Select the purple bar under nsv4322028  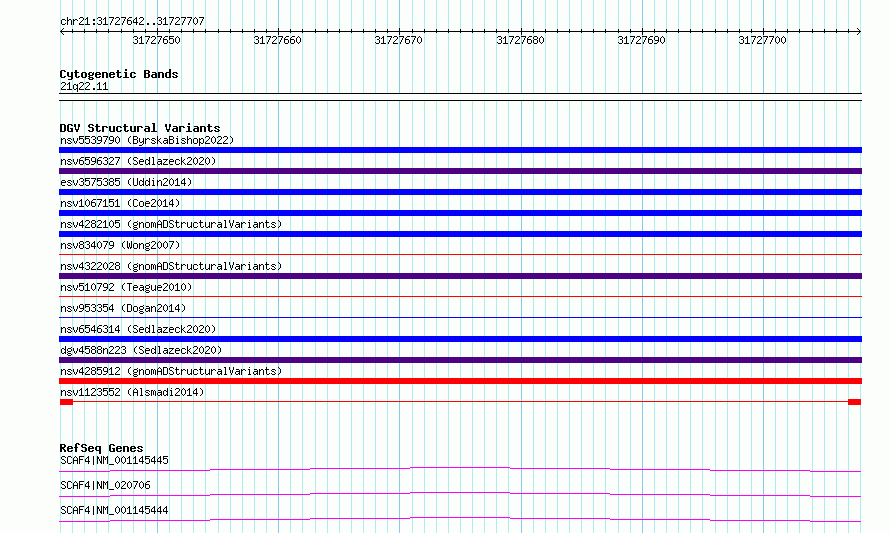[x=460, y=276]
